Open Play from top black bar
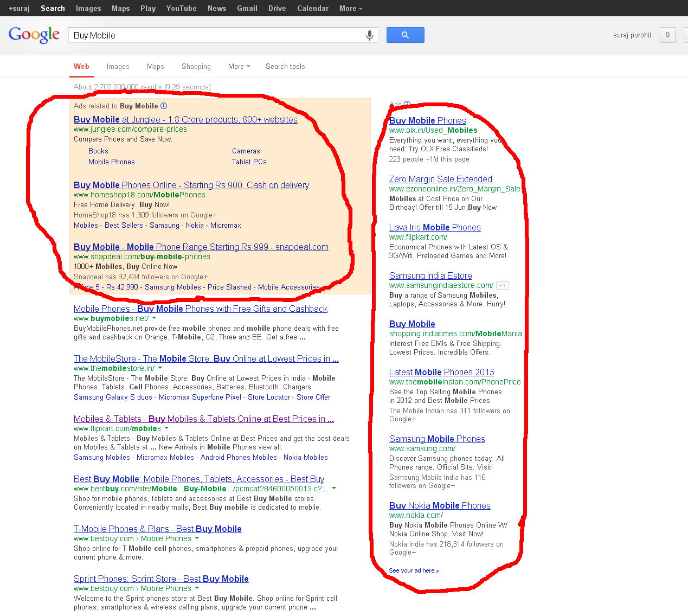Viewport: 688px width, 616px height. 148,8
